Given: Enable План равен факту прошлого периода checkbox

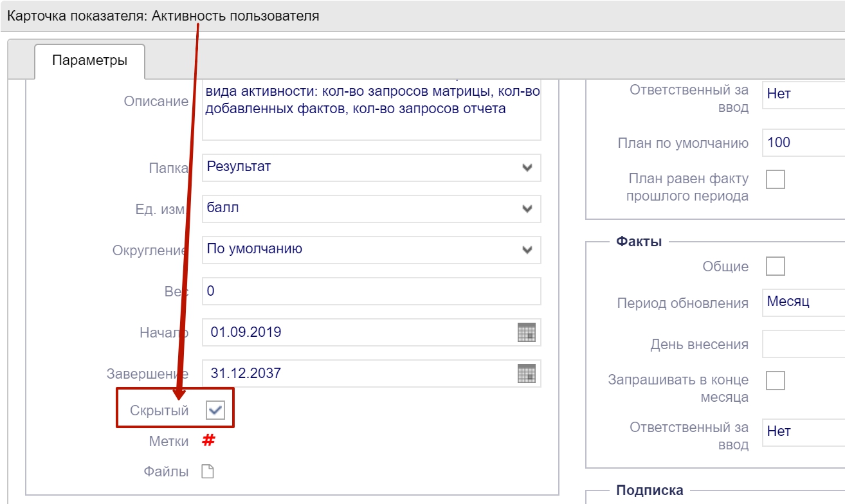Looking at the screenshot, I should tap(776, 179).
